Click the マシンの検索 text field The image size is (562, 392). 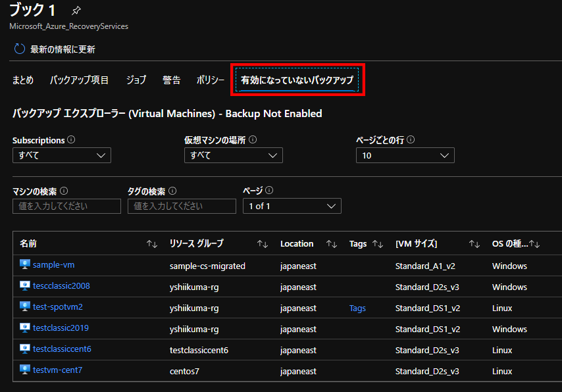pos(66,206)
